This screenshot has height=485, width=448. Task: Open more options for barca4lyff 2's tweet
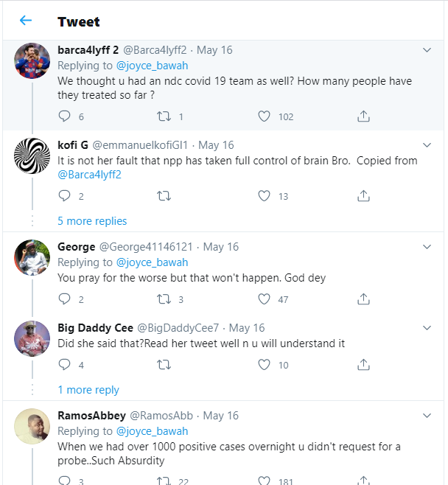pos(427,50)
